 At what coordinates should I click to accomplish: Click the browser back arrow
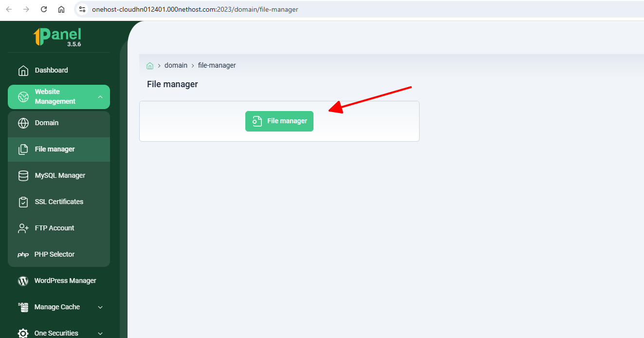pos(9,9)
